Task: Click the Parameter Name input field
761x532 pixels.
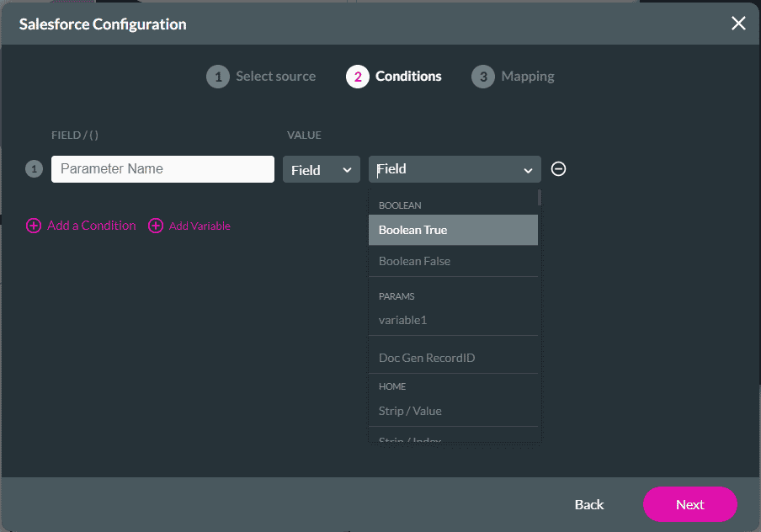Action: click(x=162, y=168)
